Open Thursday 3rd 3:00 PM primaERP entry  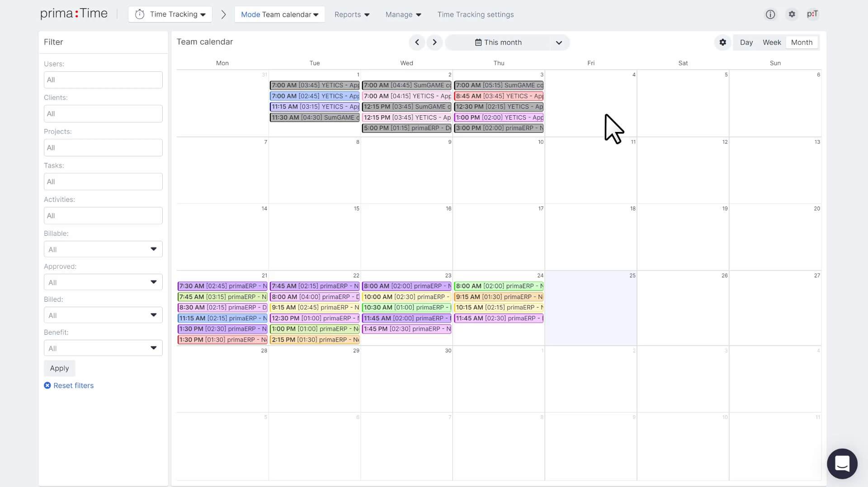(499, 128)
